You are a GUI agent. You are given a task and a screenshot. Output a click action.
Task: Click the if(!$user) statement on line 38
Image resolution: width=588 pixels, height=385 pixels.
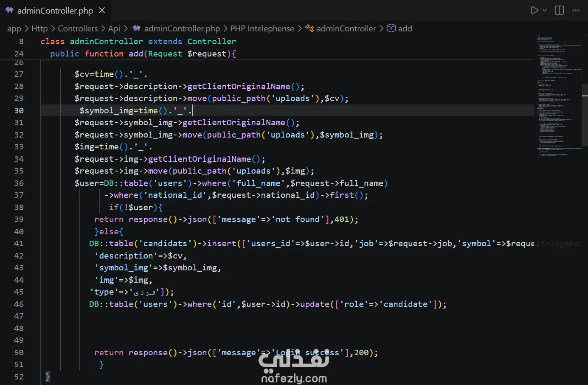pyautogui.click(x=136, y=208)
